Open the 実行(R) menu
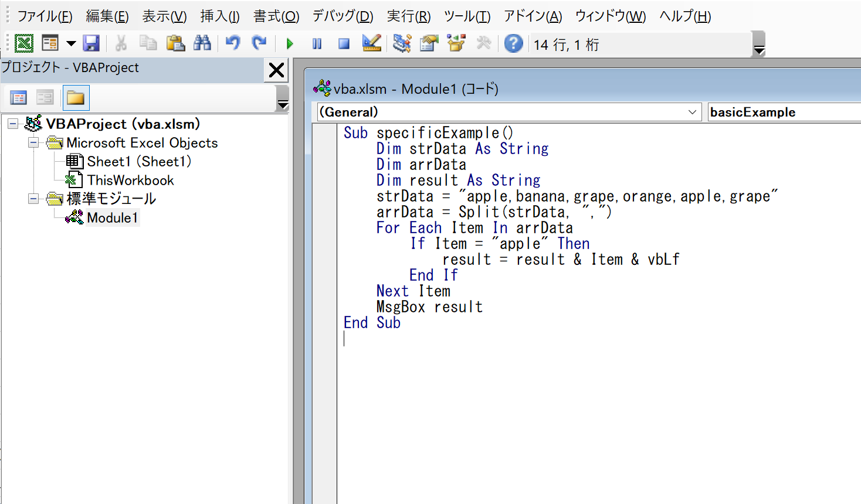861x504 pixels. pos(409,16)
